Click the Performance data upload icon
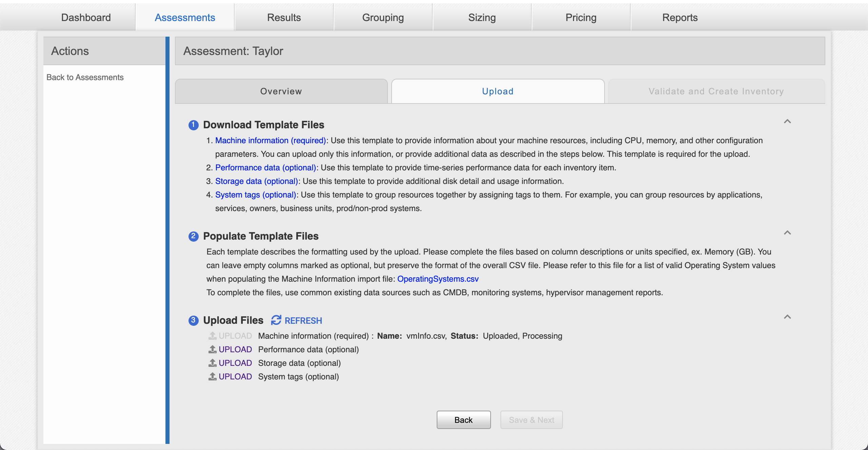The height and width of the screenshot is (450, 868). [x=212, y=349]
